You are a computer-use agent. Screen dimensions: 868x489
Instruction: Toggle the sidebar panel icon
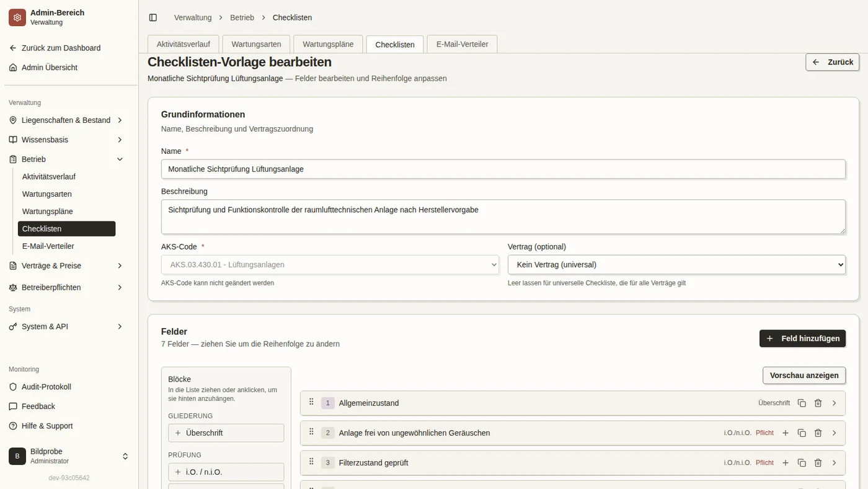click(x=153, y=17)
